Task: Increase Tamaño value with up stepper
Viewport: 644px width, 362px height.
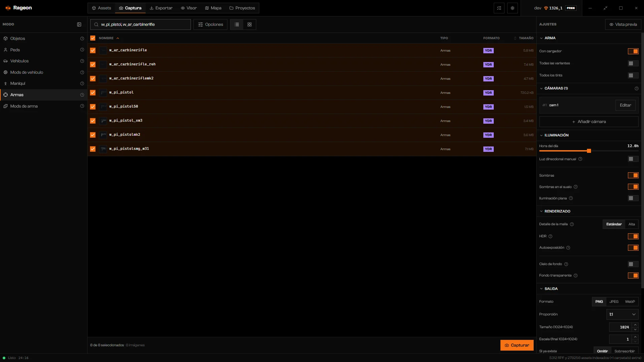Action: coord(635,325)
